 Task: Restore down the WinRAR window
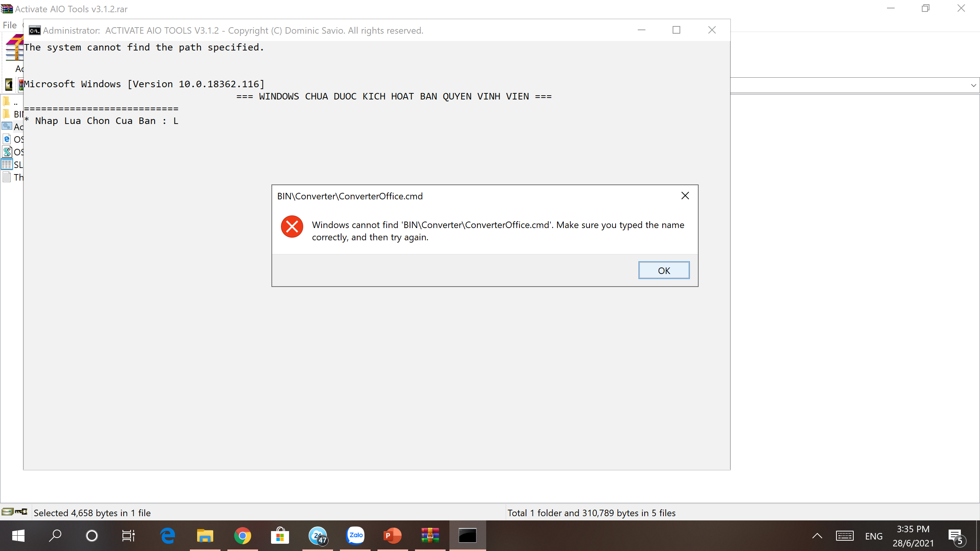926,8
